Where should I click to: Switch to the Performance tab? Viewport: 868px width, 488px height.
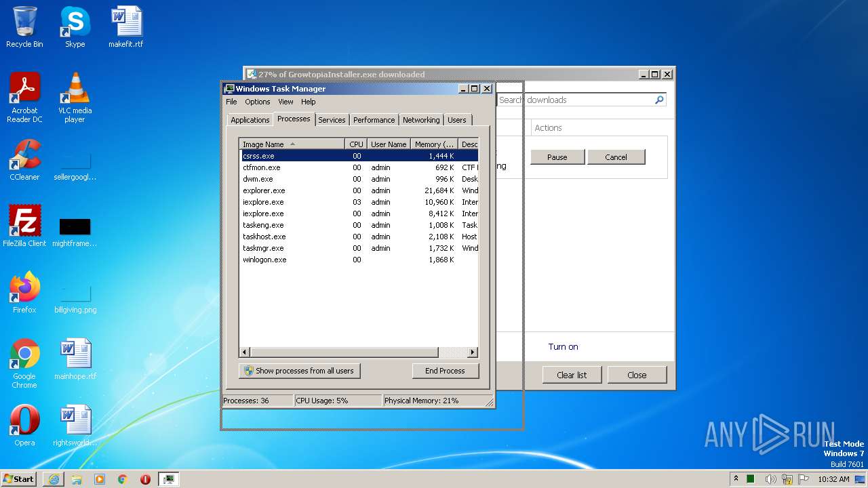pyautogui.click(x=374, y=120)
